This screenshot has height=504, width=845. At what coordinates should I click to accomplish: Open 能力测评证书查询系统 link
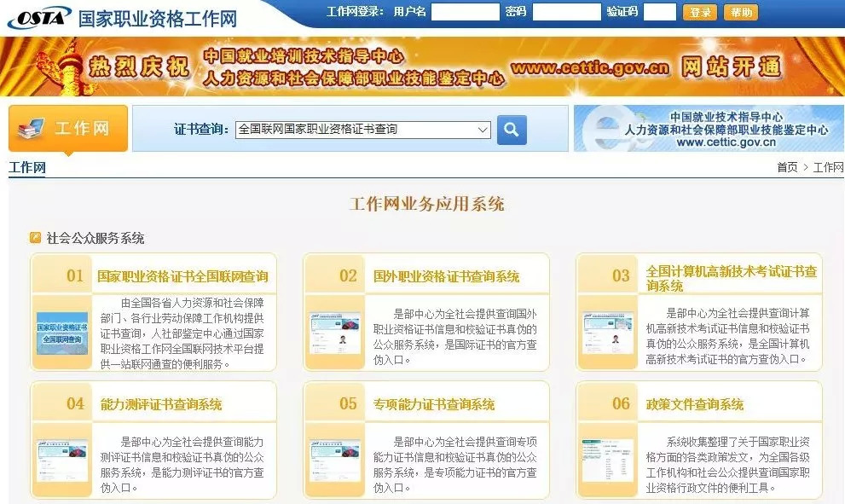click(160, 404)
